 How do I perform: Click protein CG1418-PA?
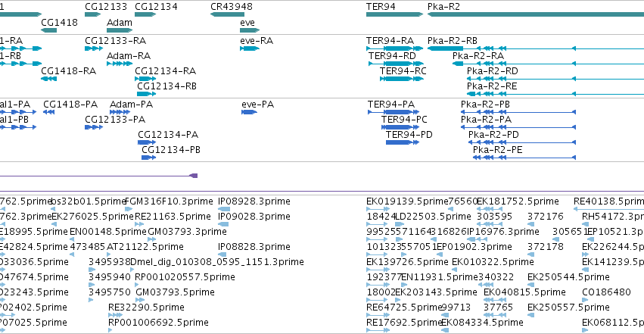(49, 112)
